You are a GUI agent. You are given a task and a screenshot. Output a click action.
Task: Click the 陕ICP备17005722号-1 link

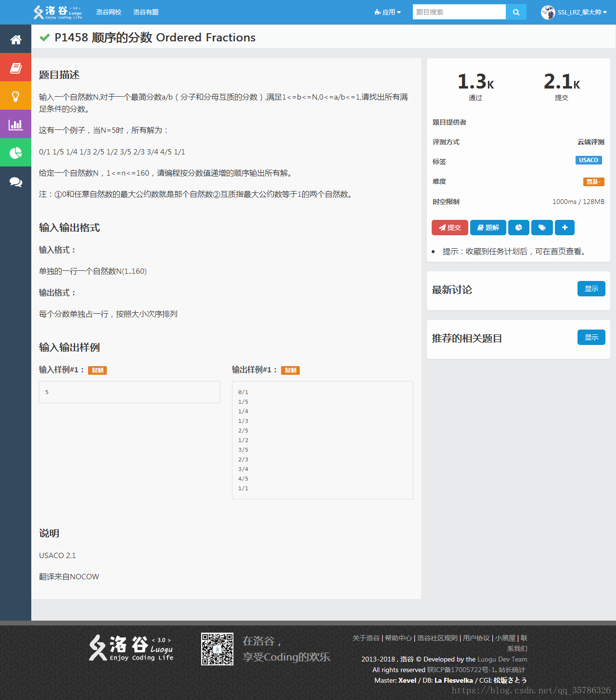pyautogui.click(x=462, y=670)
